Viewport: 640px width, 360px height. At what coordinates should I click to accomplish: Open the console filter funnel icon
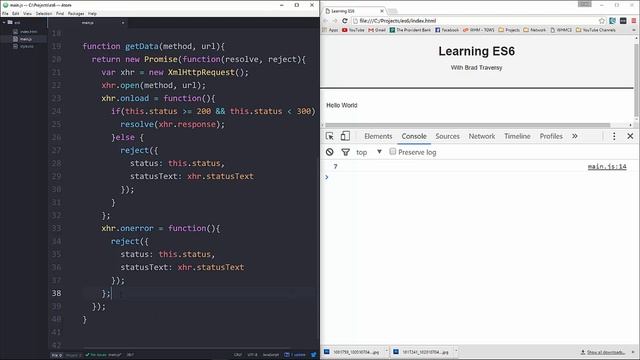tap(346, 152)
